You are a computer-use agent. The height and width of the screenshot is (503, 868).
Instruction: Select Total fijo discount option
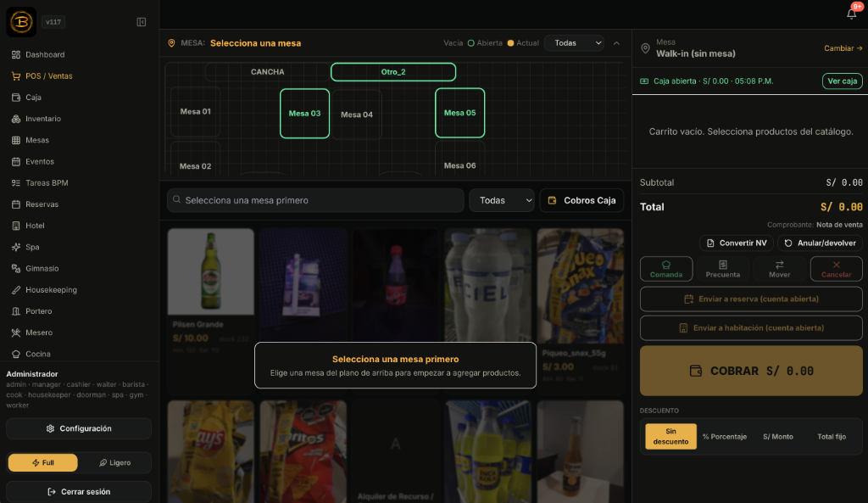pos(832,437)
